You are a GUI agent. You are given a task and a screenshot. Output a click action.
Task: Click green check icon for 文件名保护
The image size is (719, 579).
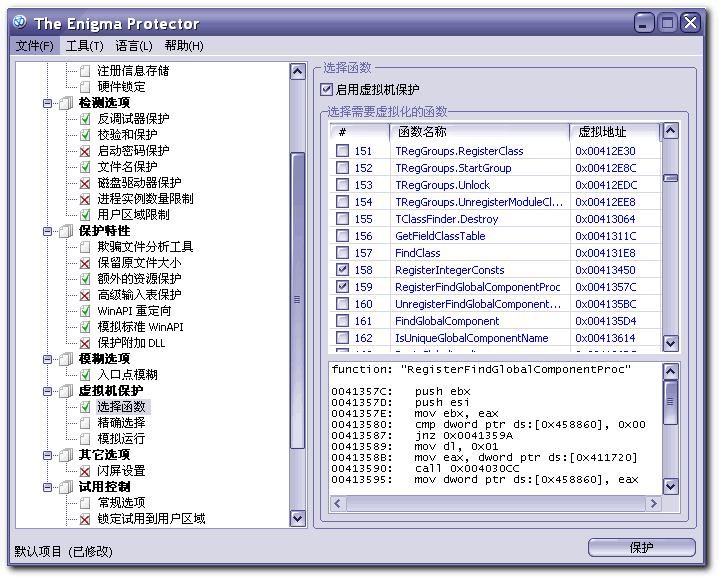pyautogui.click(x=85, y=167)
